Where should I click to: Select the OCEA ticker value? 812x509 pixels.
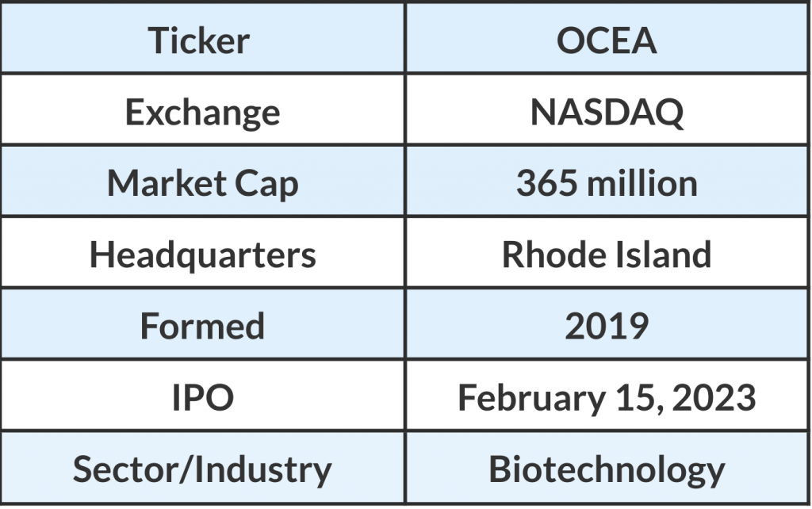click(x=607, y=41)
